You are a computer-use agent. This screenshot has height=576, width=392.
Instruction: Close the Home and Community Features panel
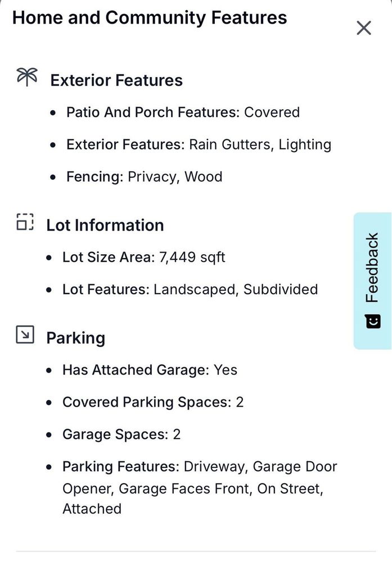point(364,28)
